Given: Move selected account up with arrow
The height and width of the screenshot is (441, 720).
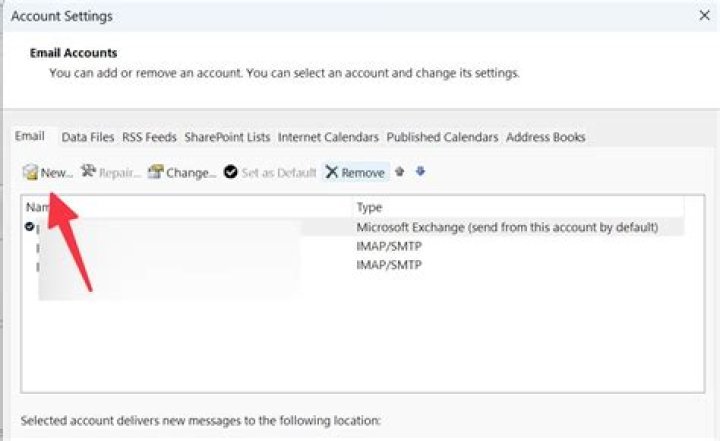Looking at the screenshot, I should pos(399,172).
